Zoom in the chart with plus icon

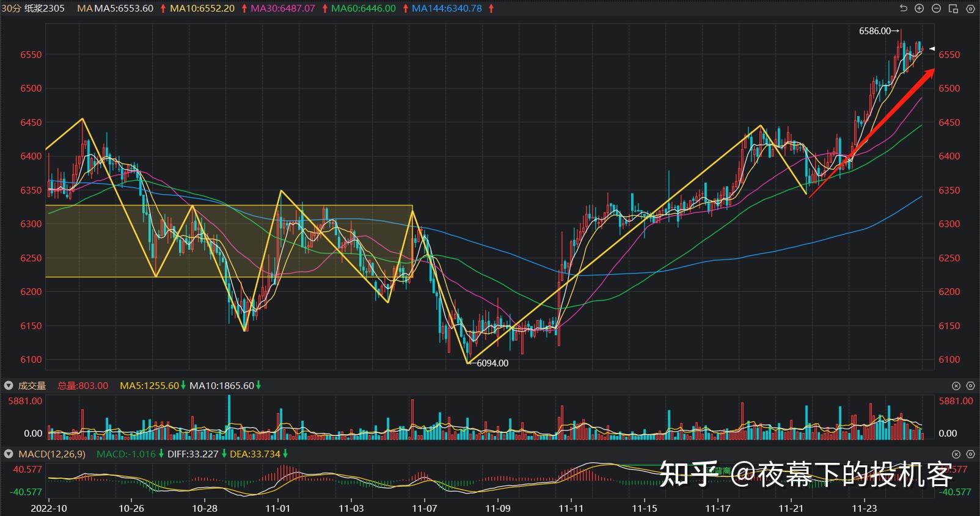(920, 9)
